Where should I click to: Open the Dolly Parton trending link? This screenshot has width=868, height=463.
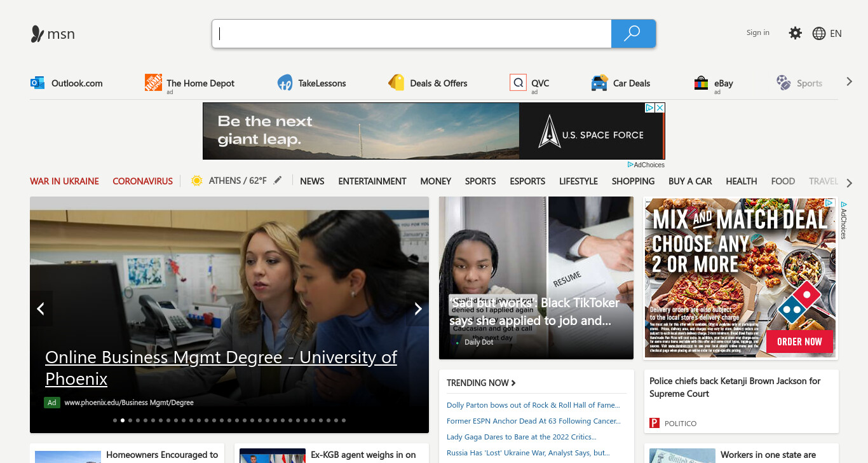[533, 405]
